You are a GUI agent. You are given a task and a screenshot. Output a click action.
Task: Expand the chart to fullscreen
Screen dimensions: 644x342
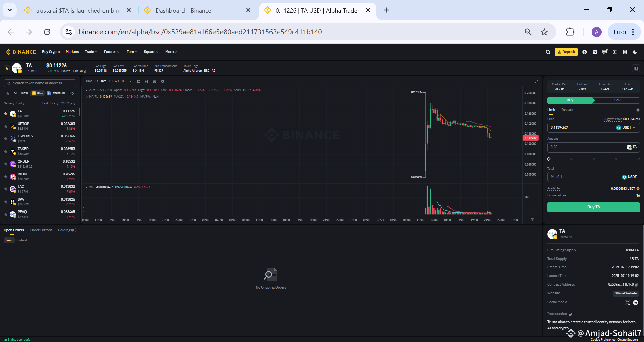(x=536, y=81)
